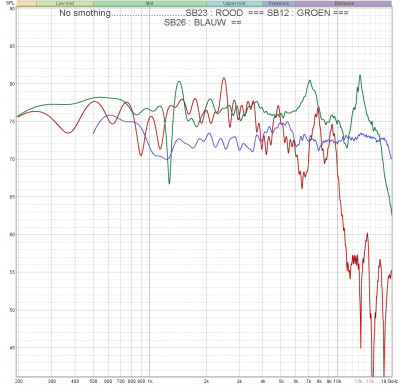400x386 pixels.
Task: Click the SPL axis label
Action: coord(9,2)
